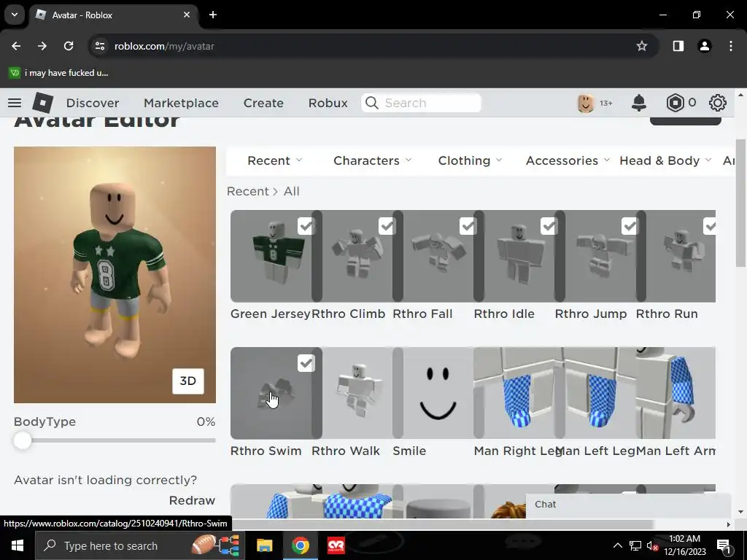Viewport: 747px width, 560px height.
Task: Click the Roblox logo home icon
Action: (x=43, y=103)
